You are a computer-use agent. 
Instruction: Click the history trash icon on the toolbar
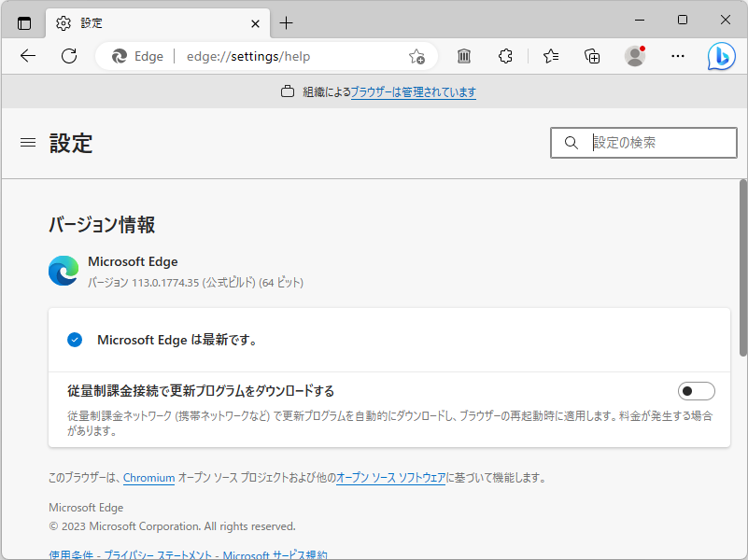(x=463, y=56)
